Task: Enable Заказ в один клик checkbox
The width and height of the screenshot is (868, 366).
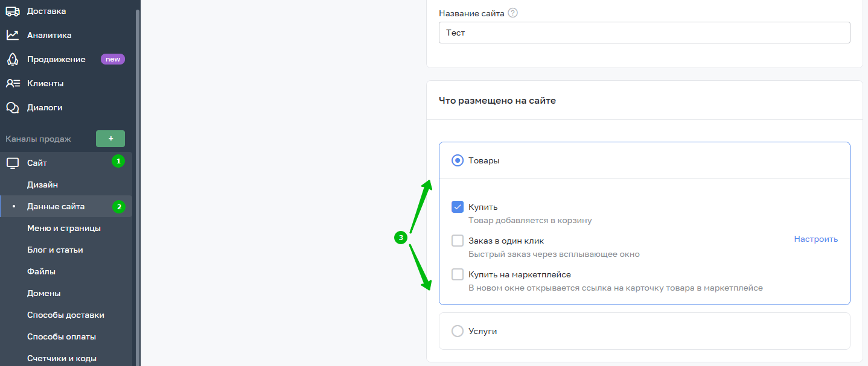Action: [x=458, y=241]
